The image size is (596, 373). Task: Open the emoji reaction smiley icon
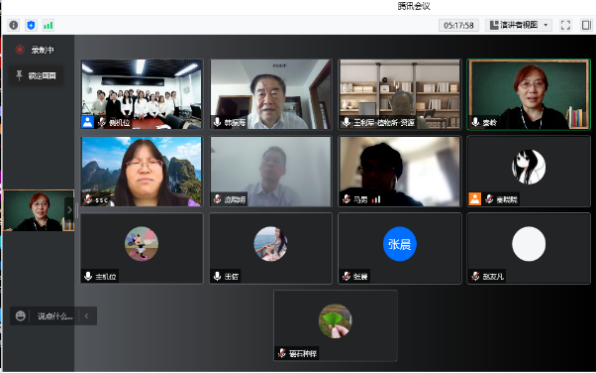(x=21, y=316)
